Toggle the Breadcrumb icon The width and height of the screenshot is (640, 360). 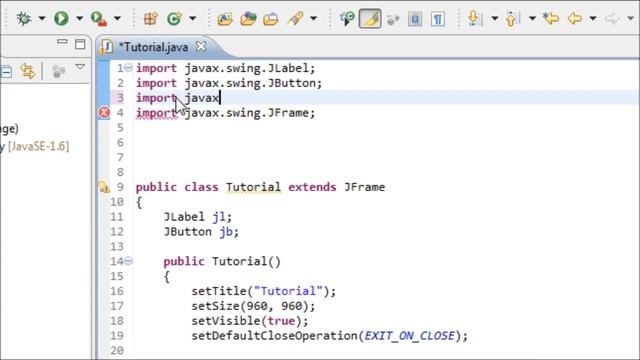click(347, 19)
